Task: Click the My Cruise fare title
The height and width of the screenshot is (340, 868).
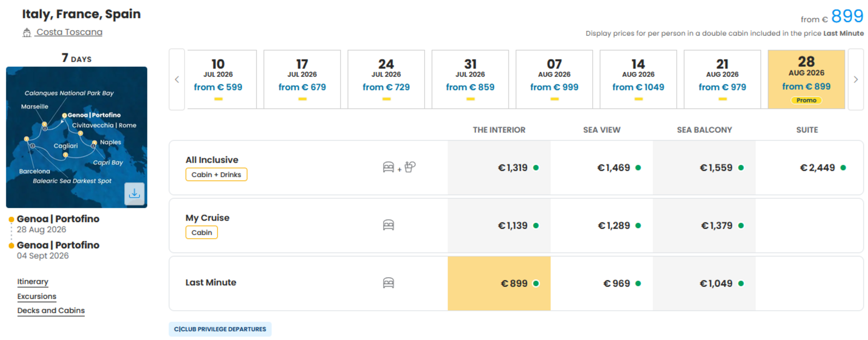Action: pyautogui.click(x=207, y=218)
